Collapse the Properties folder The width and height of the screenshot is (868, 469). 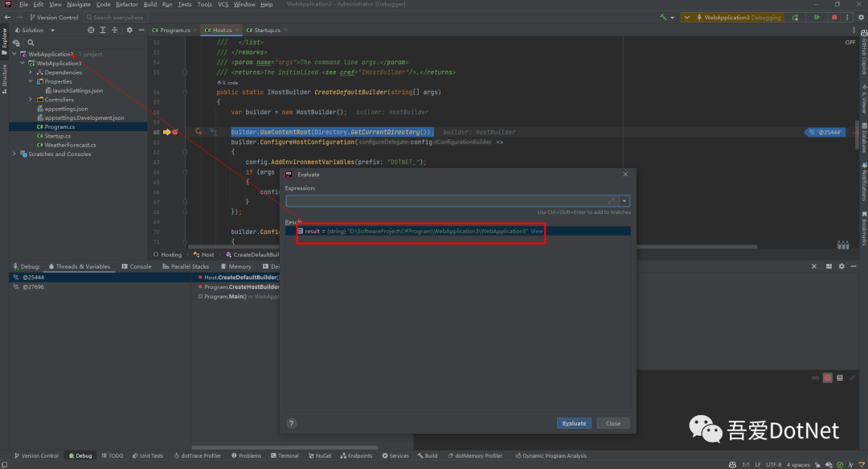click(31, 81)
